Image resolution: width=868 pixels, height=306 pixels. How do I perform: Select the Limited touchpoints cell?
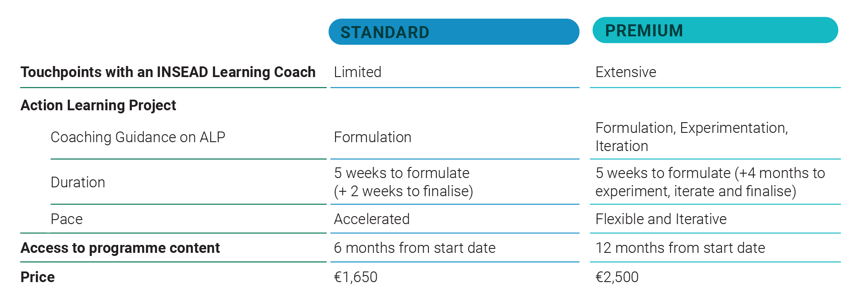tap(358, 72)
